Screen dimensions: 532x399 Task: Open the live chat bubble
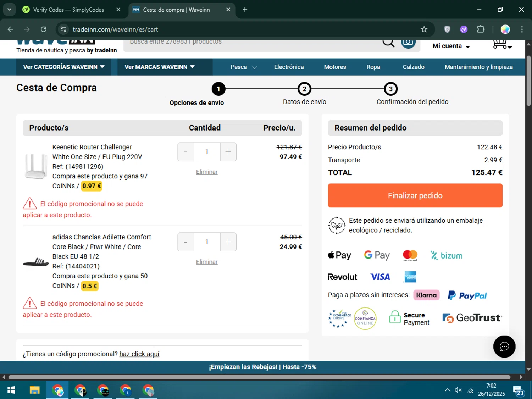504,347
